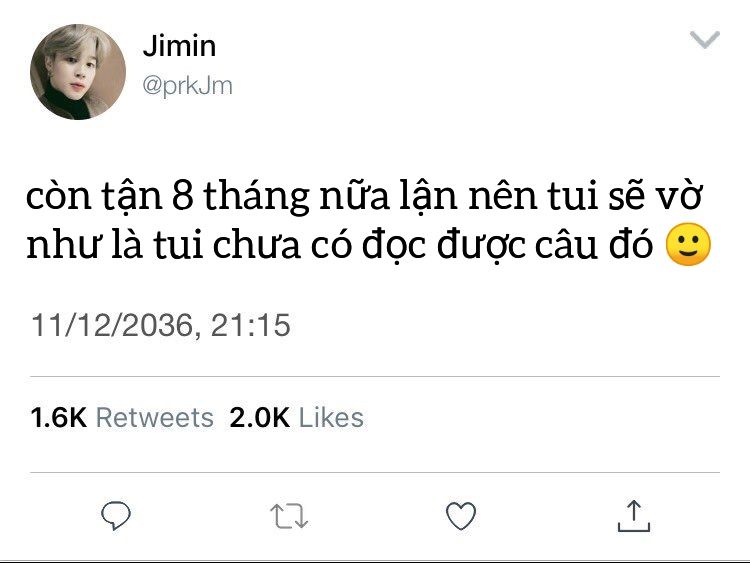Click the @prkJm handle

coord(188,86)
